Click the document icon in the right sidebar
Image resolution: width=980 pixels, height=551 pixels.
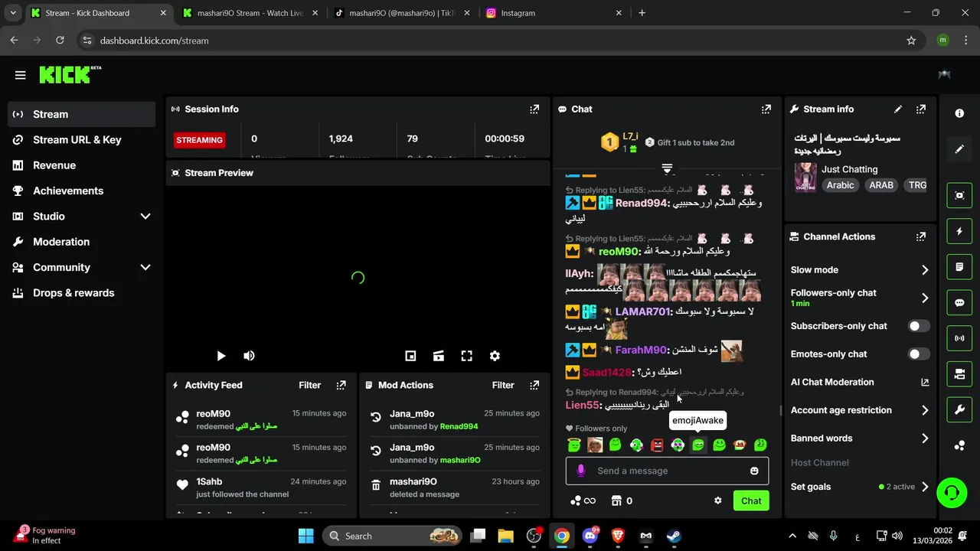(x=959, y=267)
